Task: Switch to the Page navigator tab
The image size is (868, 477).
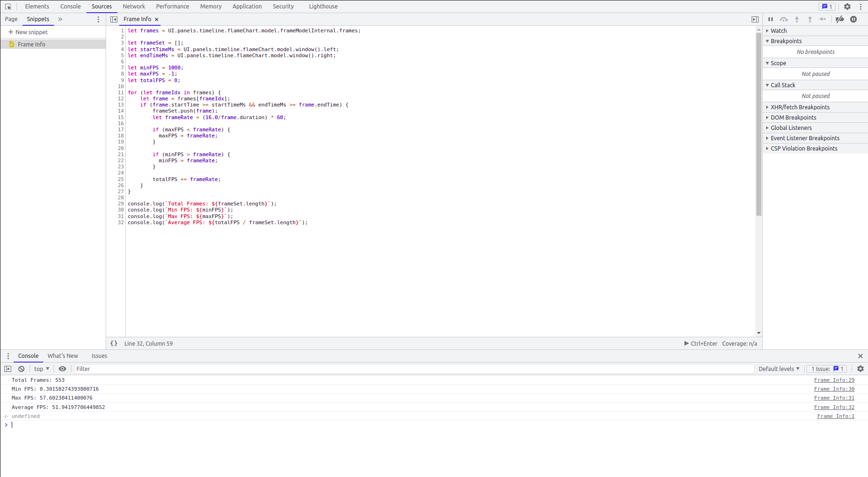Action: point(11,19)
